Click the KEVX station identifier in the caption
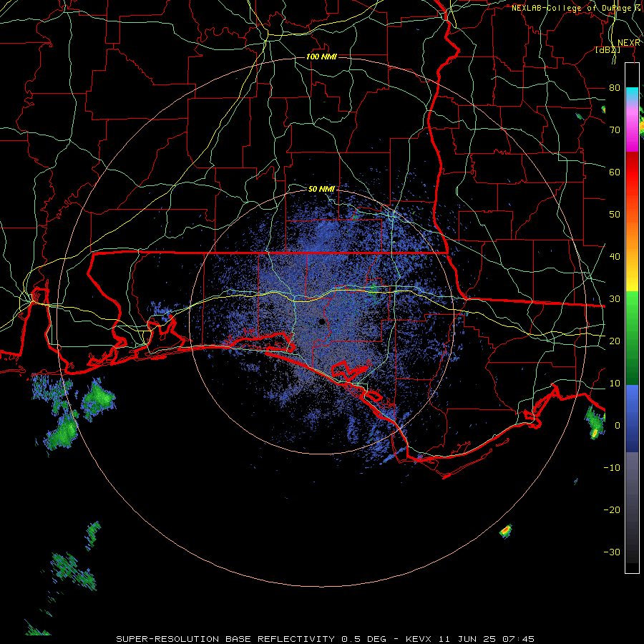 [419, 639]
